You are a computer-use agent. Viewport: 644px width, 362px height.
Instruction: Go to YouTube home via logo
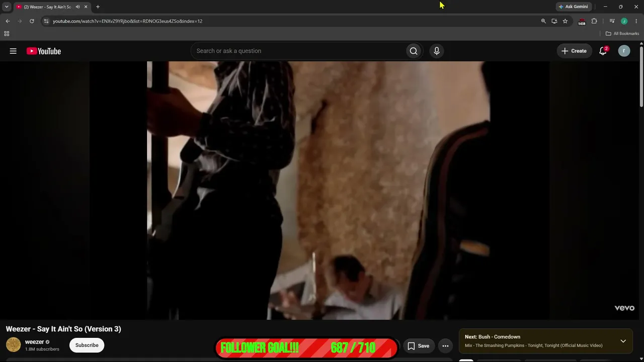44,51
